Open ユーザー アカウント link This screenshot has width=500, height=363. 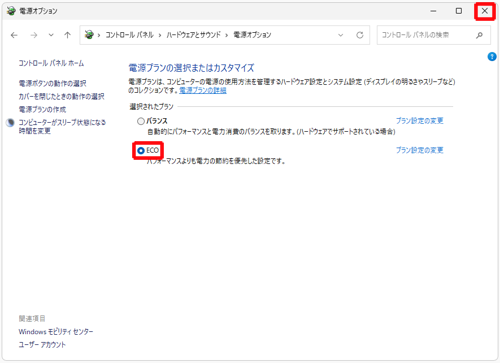click(x=42, y=345)
